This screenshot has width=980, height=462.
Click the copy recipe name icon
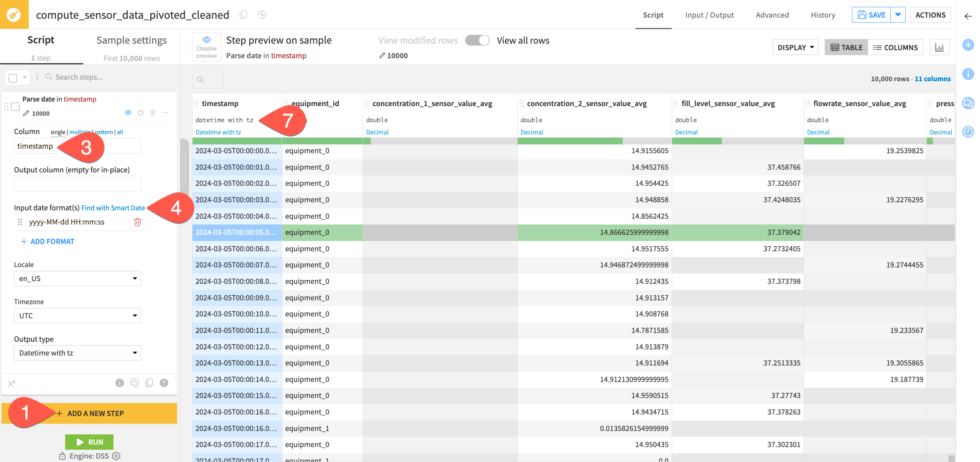click(x=243, y=15)
